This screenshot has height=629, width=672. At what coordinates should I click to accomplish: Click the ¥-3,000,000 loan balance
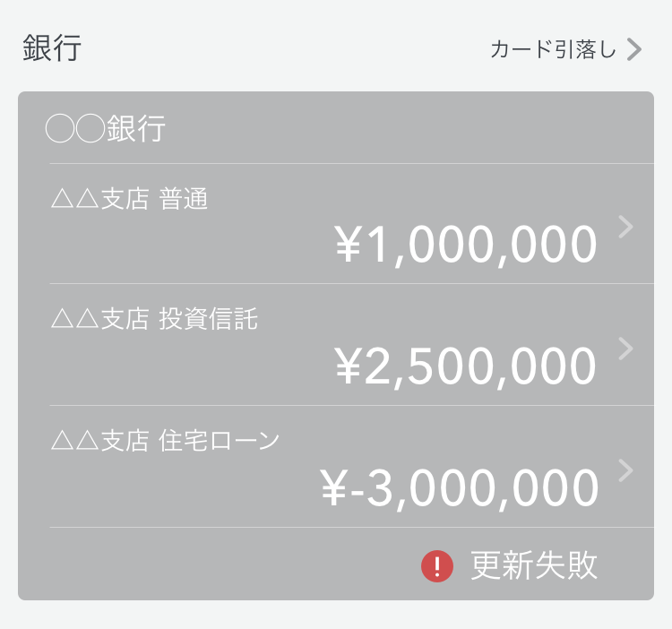tap(459, 488)
